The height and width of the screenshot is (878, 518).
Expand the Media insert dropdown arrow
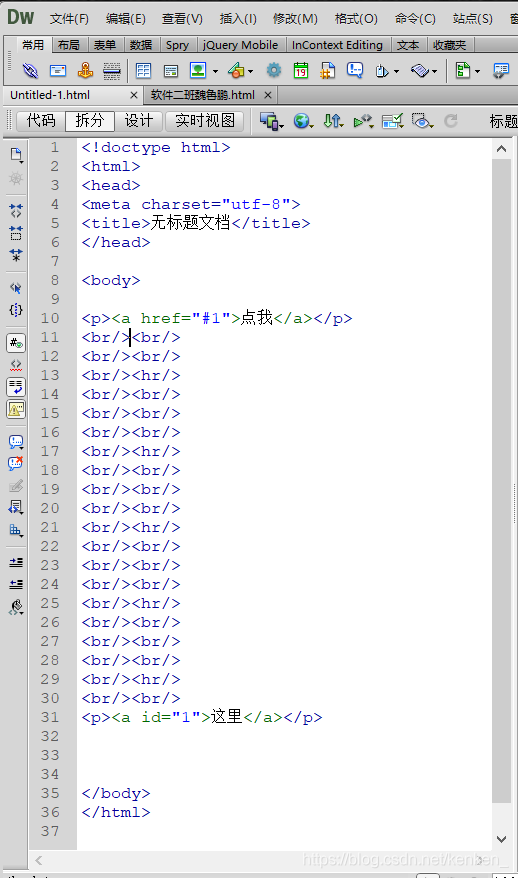pyautogui.click(x=250, y=71)
